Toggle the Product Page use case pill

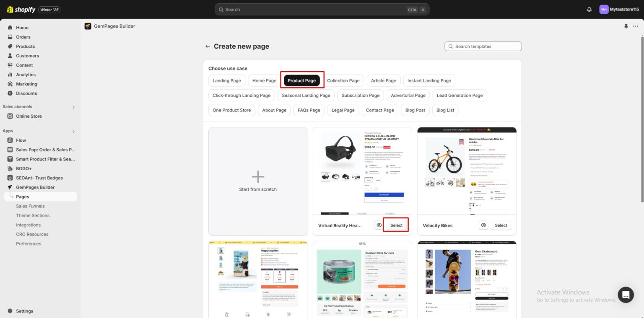tap(301, 80)
